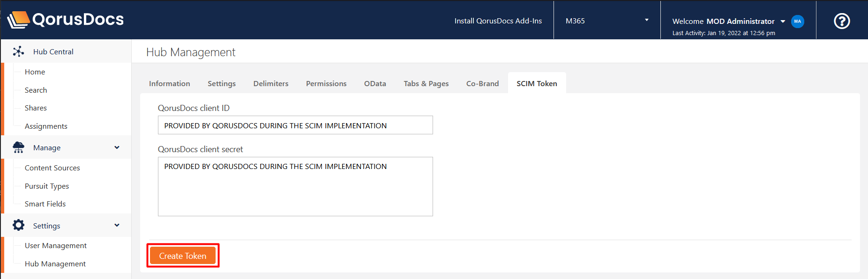Viewport: 868px width, 279px height.
Task: Select the SCIM Token tab
Action: [x=537, y=83]
